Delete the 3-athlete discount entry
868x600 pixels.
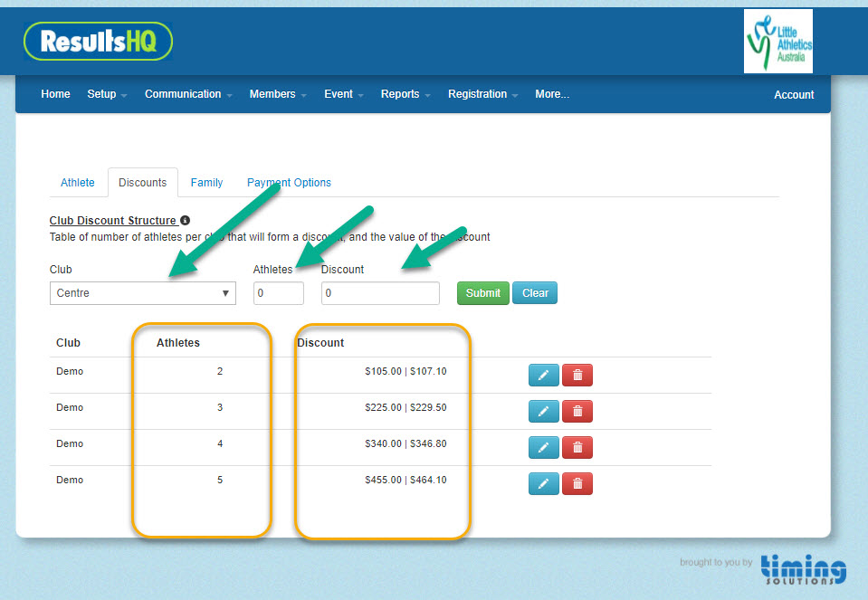[577, 411]
